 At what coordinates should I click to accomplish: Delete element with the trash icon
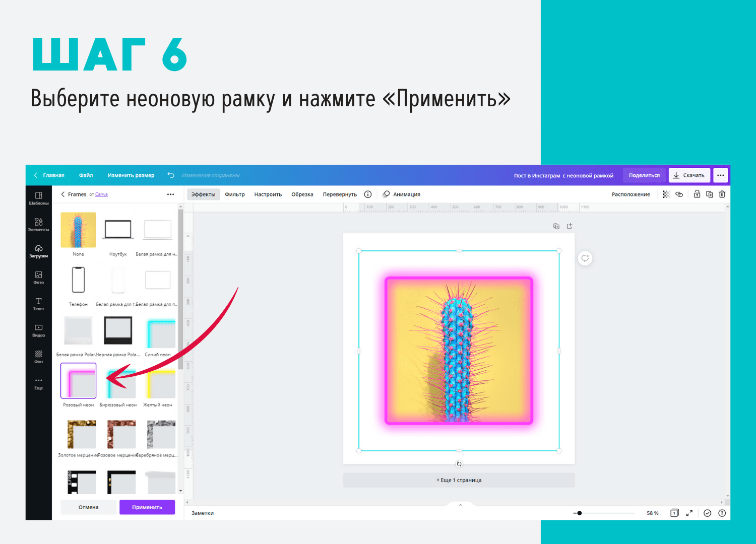(x=722, y=194)
